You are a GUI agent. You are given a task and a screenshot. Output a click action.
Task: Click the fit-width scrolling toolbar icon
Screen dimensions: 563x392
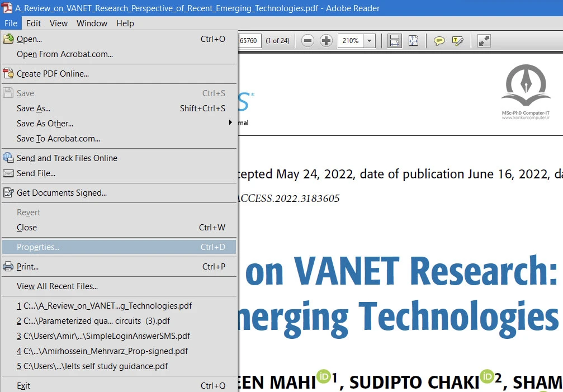click(394, 41)
